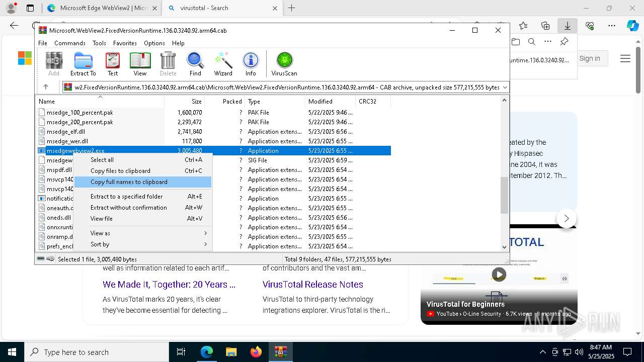644x362 pixels.
Task: Sort by the Type column header
Action: click(275, 102)
